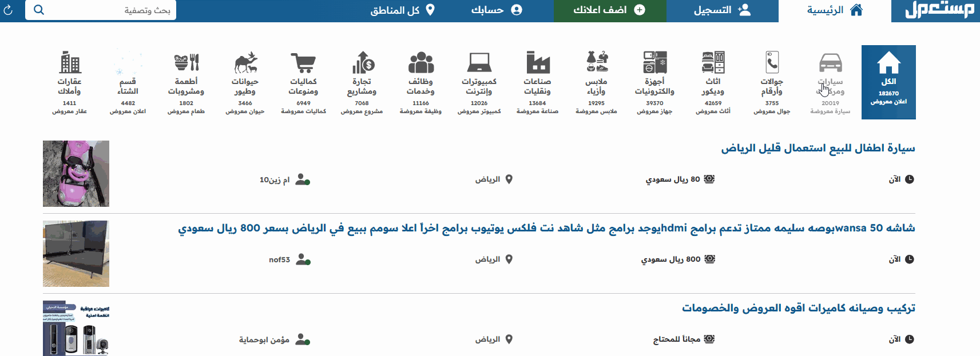This screenshot has width=980, height=356.
Task: Open the Wansa TV screen thumbnail
Action: 76,254
